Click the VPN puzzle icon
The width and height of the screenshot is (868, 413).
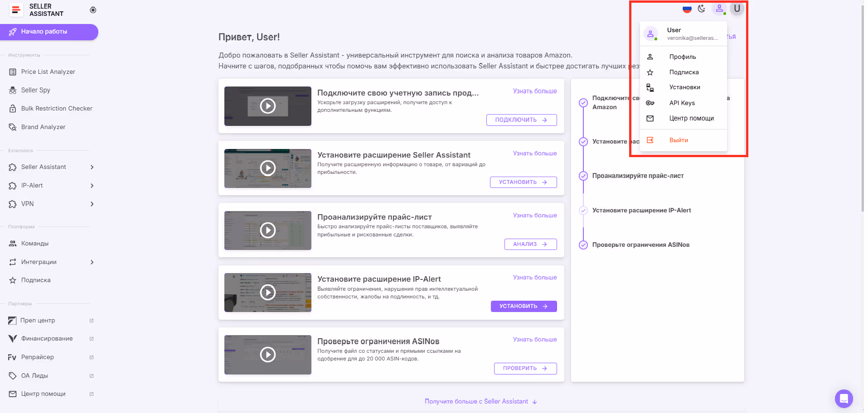13,204
